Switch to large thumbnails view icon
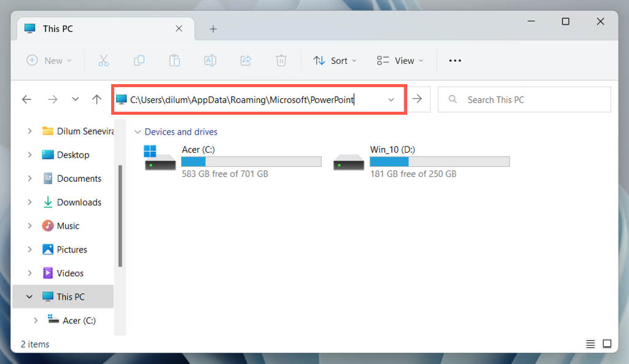629x364 pixels. pos(607,344)
